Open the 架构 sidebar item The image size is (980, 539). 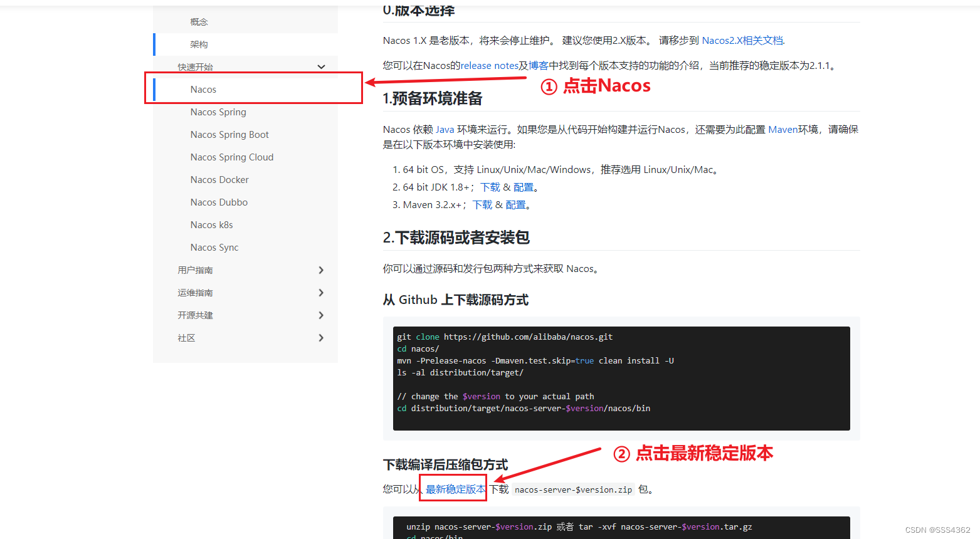tap(199, 44)
